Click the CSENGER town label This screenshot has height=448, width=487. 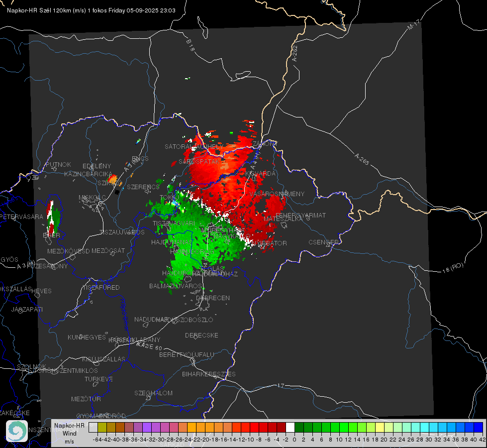point(324,242)
